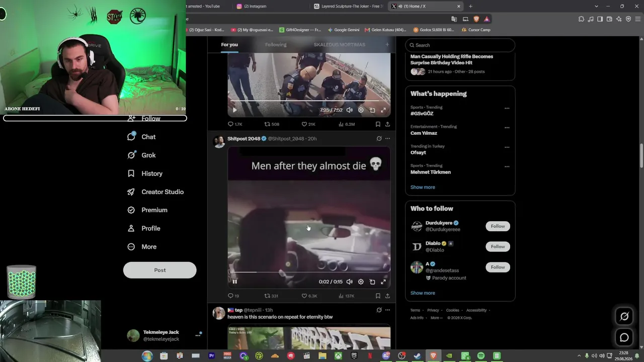
Task: Switch to the Following tab
Action: click(276, 45)
